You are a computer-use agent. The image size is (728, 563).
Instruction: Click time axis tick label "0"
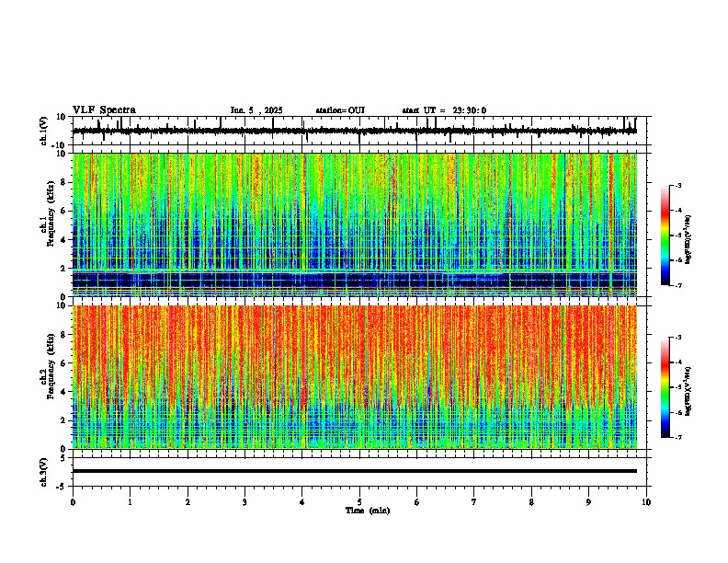pyautogui.click(x=73, y=502)
